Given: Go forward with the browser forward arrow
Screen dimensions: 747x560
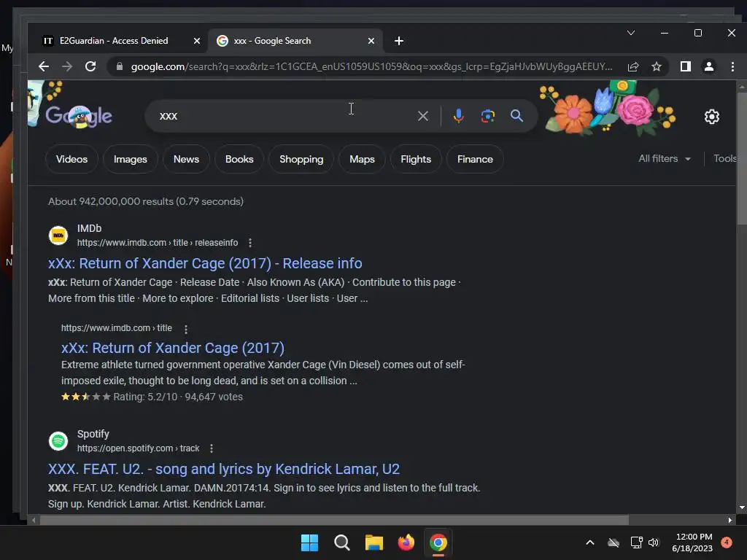Looking at the screenshot, I should click(67, 66).
